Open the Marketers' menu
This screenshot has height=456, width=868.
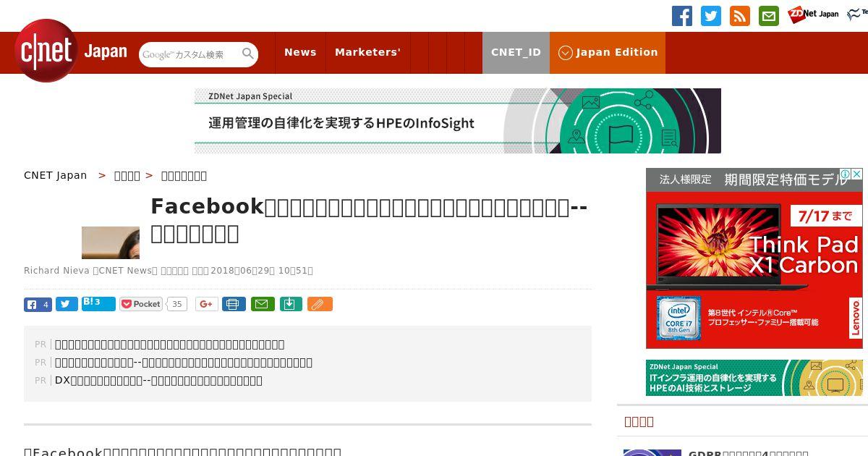click(x=367, y=52)
